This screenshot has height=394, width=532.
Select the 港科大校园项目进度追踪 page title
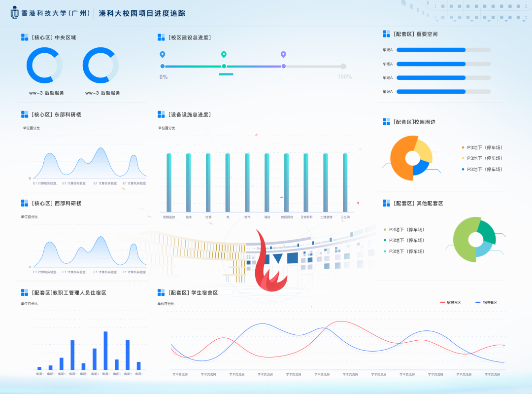coord(142,13)
